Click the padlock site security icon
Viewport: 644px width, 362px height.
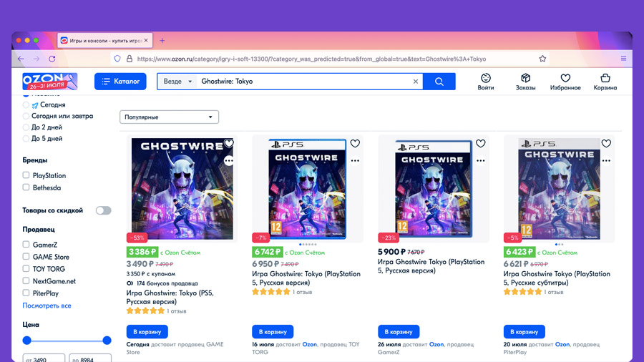(x=130, y=59)
